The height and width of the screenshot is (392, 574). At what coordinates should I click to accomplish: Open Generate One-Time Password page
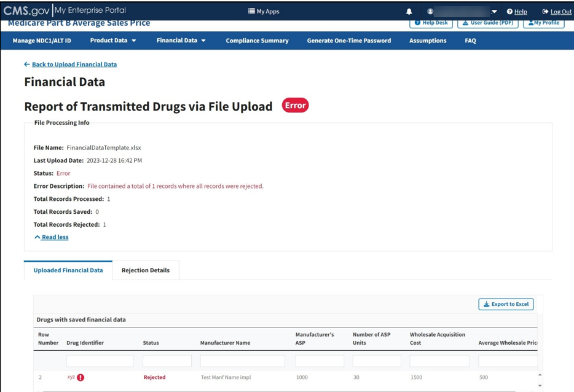pos(348,41)
